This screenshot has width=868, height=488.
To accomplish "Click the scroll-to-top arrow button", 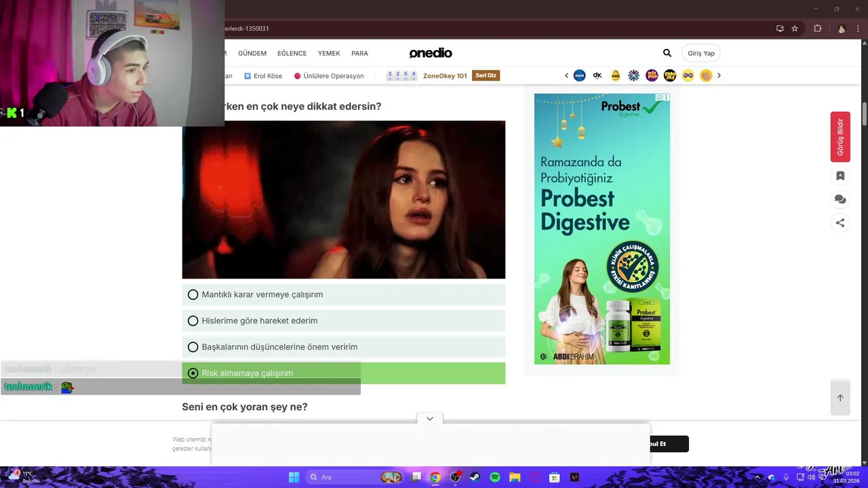I will (x=840, y=398).
